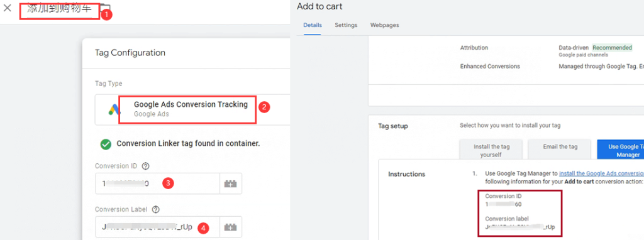Close the tag editor with the X icon
Screen dimensions: 644x240
[8, 8]
